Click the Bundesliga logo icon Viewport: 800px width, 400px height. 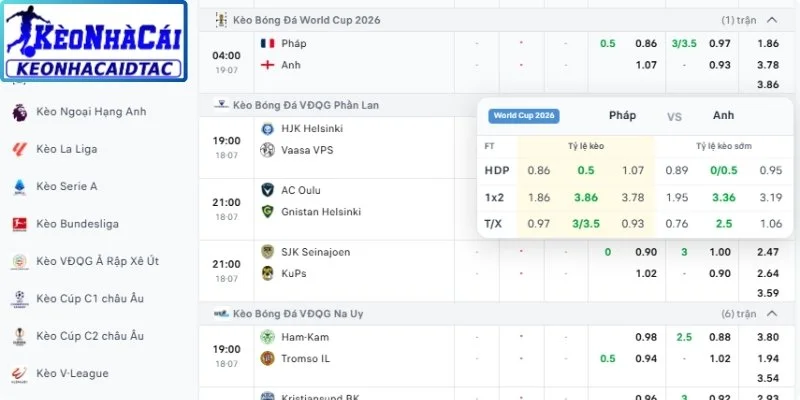pyautogui.click(x=19, y=224)
